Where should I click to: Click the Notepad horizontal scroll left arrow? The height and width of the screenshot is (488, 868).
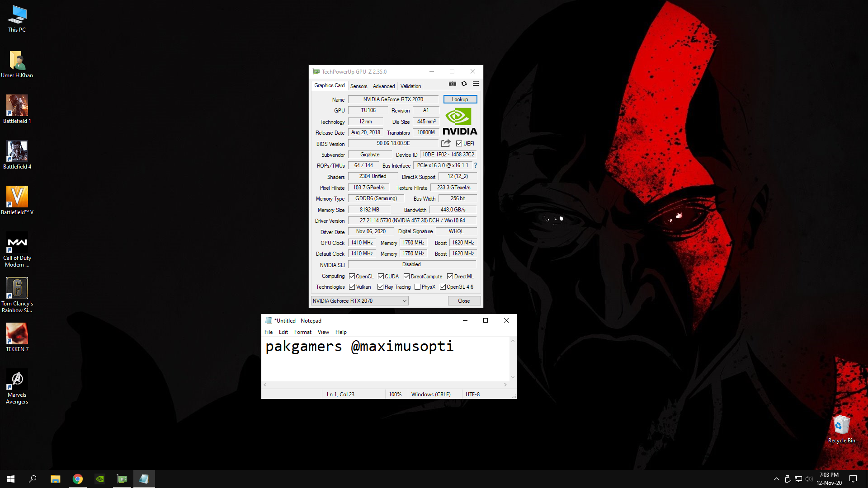pyautogui.click(x=265, y=385)
